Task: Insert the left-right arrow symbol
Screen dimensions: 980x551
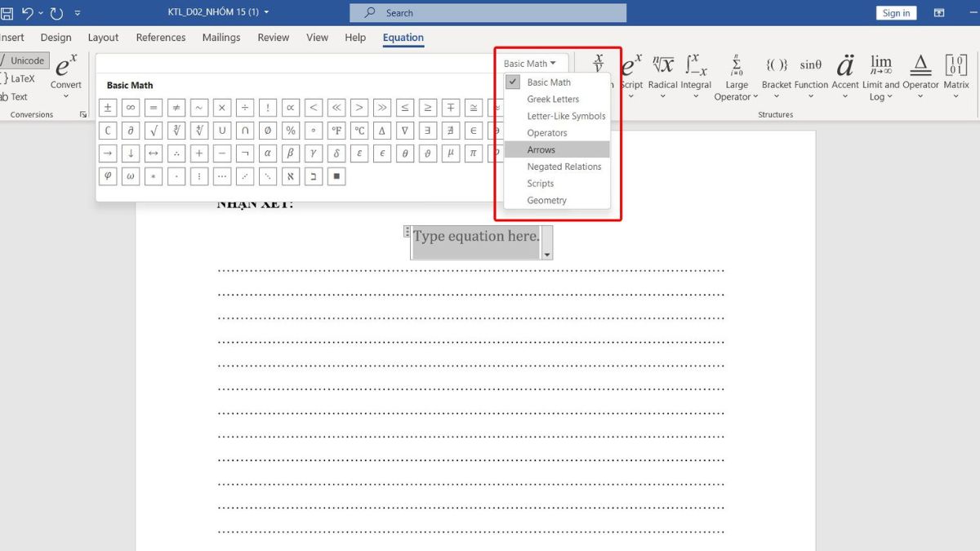Action: (154, 153)
